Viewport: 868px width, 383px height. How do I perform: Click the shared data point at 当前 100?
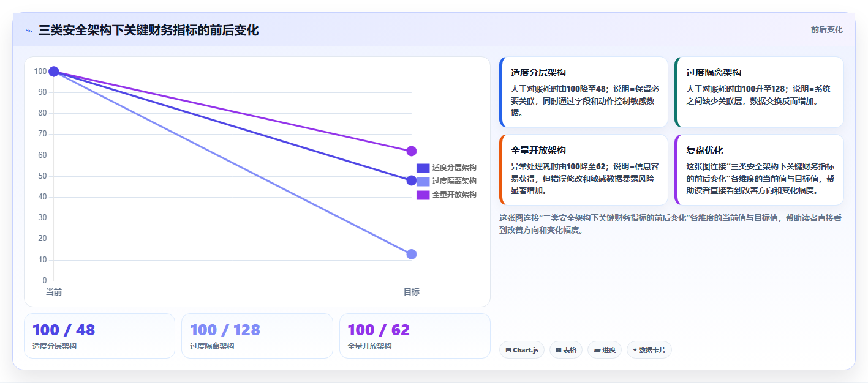pyautogui.click(x=54, y=72)
